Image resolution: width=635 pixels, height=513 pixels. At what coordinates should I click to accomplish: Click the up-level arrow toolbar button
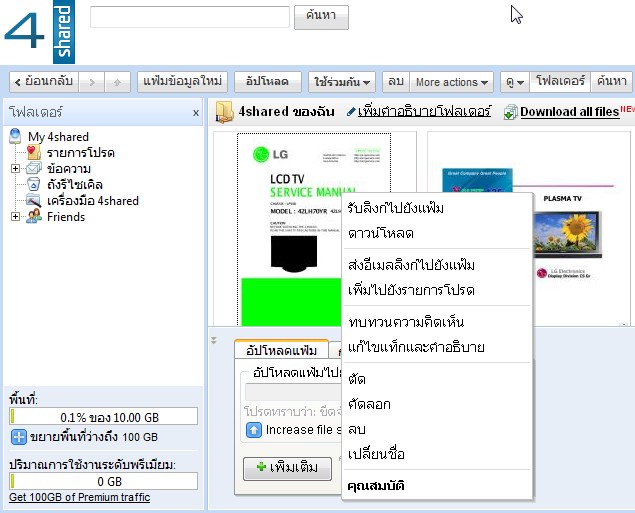[x=117, y=82]
